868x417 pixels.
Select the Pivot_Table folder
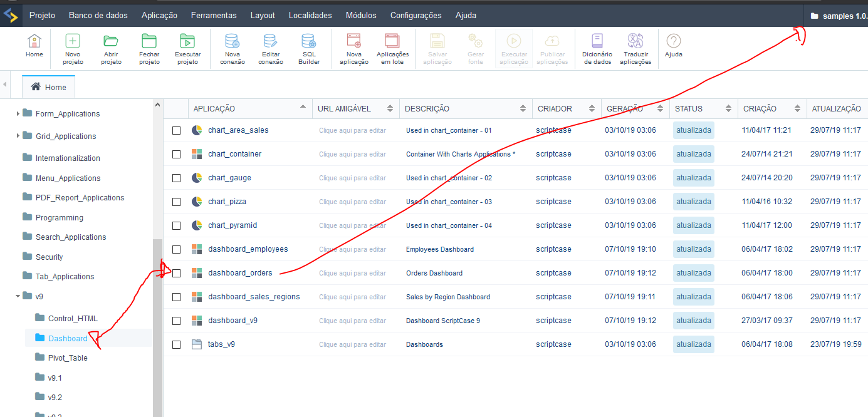[68, 358]
